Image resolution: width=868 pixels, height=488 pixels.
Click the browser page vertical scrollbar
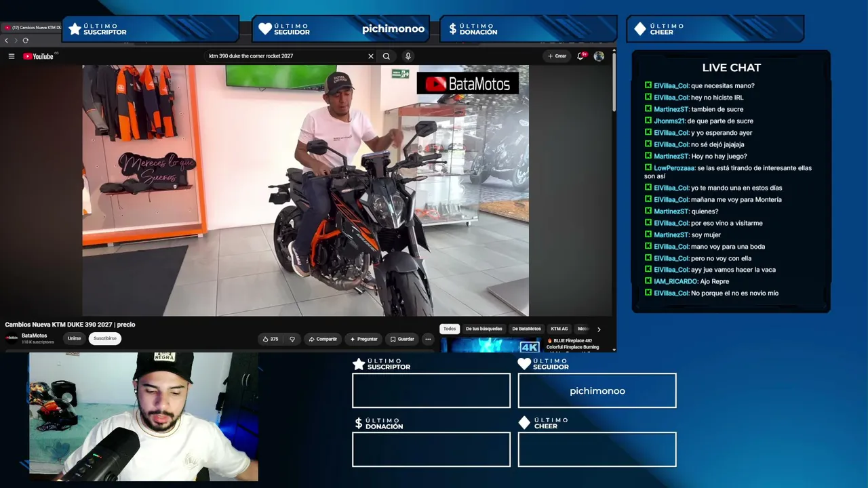(614, 81)
